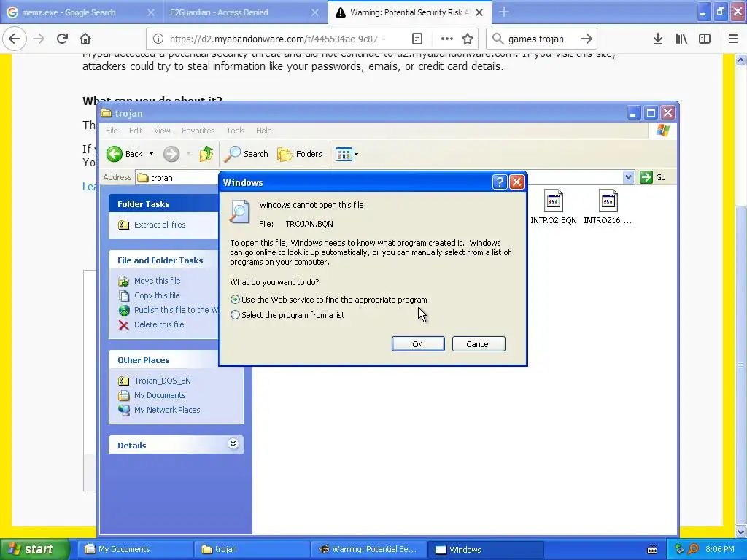
Task: Go up one folder level
Action: (x=206, y=154)
